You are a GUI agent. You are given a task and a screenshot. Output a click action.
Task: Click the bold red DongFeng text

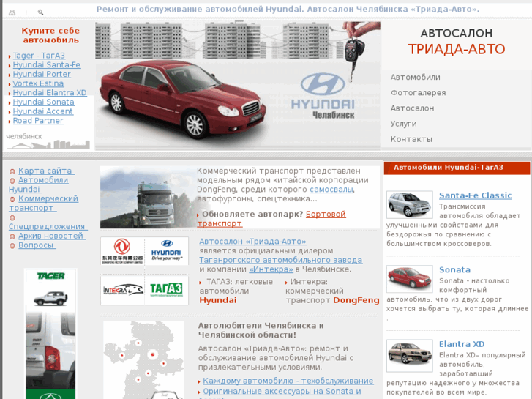[356, 300]
